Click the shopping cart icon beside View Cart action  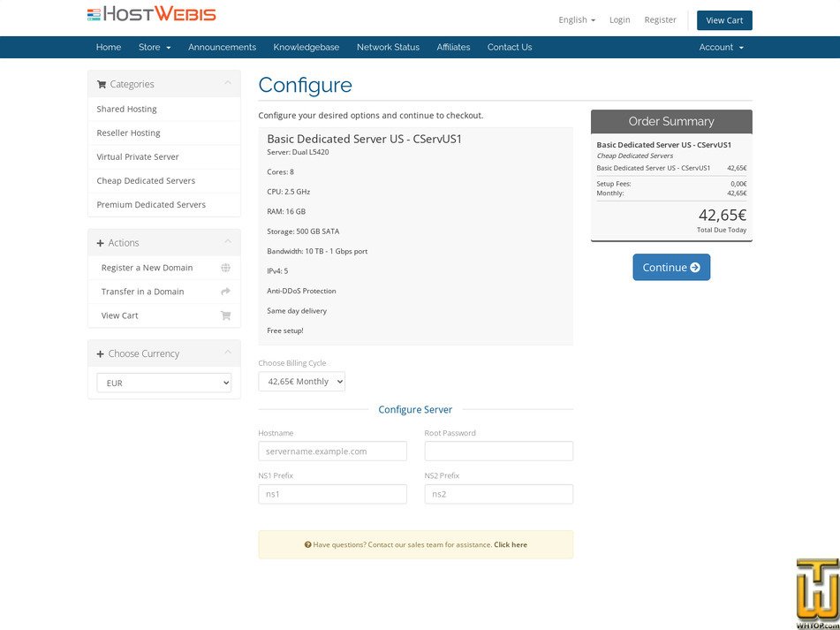tap(226, 315)
